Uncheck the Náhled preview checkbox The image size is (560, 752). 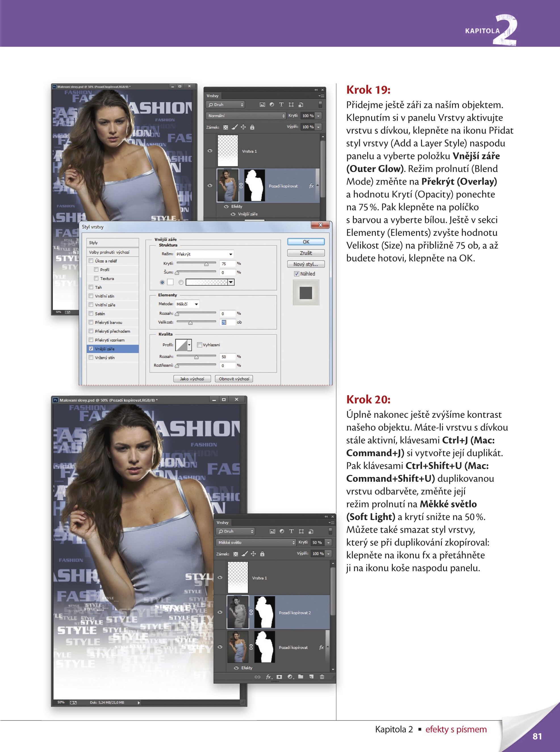pyautogui.click(x=296, y=274)
